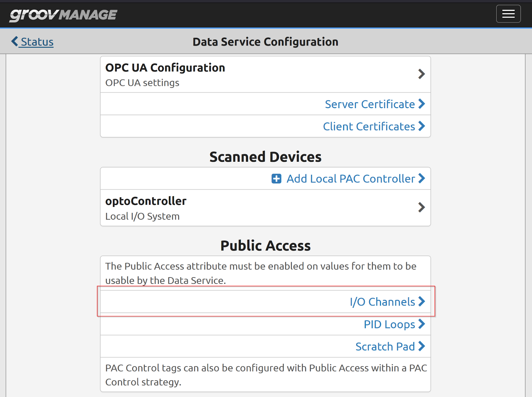Expand the optoController row chevron
Screen dimensions: 532x397
(x=422, y=207)
